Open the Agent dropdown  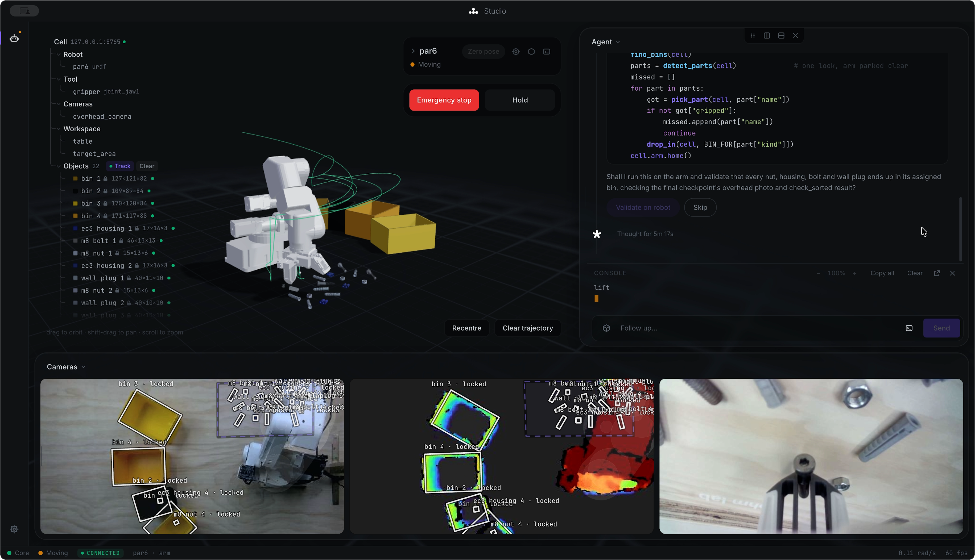point(606,42)
